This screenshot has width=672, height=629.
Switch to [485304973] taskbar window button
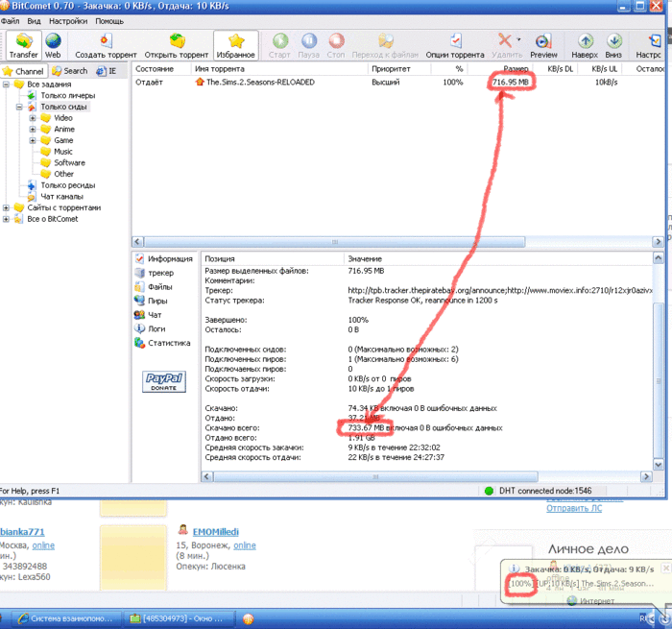[181, 618]
